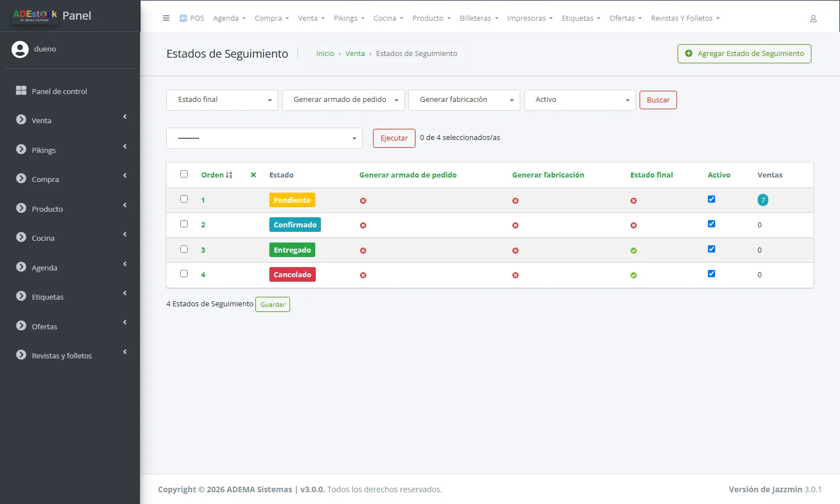
Task: Open the user profile icon at top right
Action: 813,18
